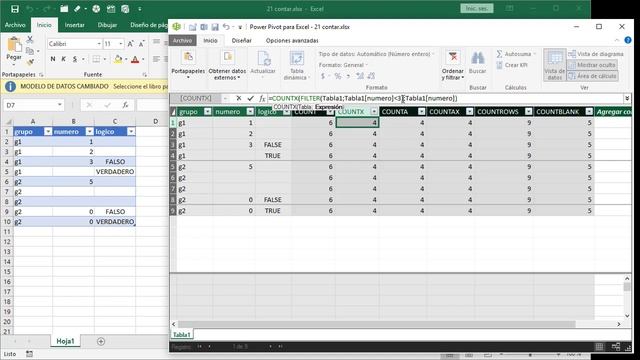Click Obtener datos externos in Power Pivot

coord(227,57)
